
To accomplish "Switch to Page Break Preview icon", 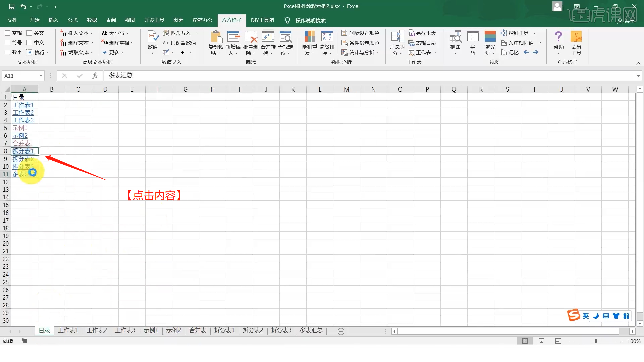I will click(x=558, y=341).
